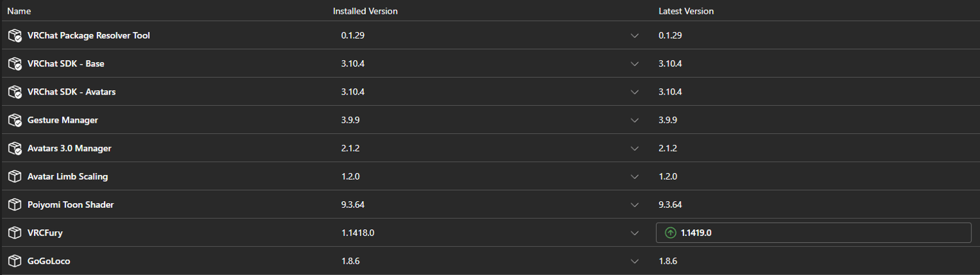Expand the Poiyomi Toon Shader version dropdown

pyautogui.click(x=634, y=205)
